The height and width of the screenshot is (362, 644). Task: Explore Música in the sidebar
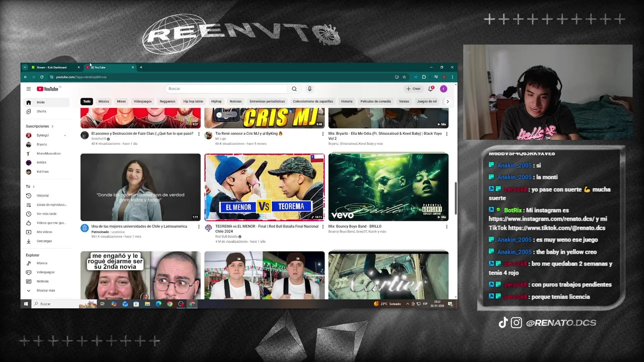[46, 263]
